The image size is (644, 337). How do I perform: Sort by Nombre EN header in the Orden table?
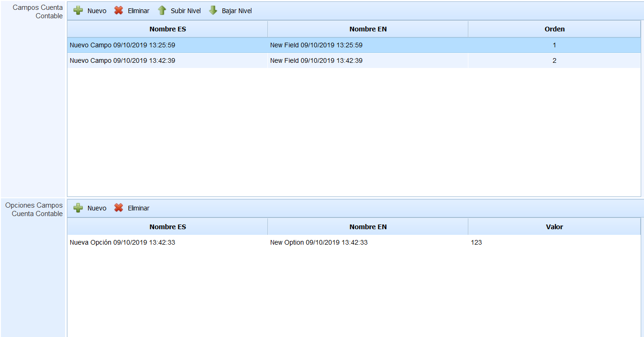point(368,29)
